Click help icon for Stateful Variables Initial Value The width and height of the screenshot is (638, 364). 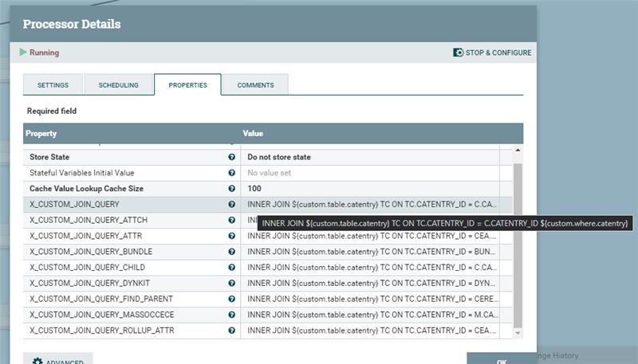pyautogui.click(x=231, y=173)
